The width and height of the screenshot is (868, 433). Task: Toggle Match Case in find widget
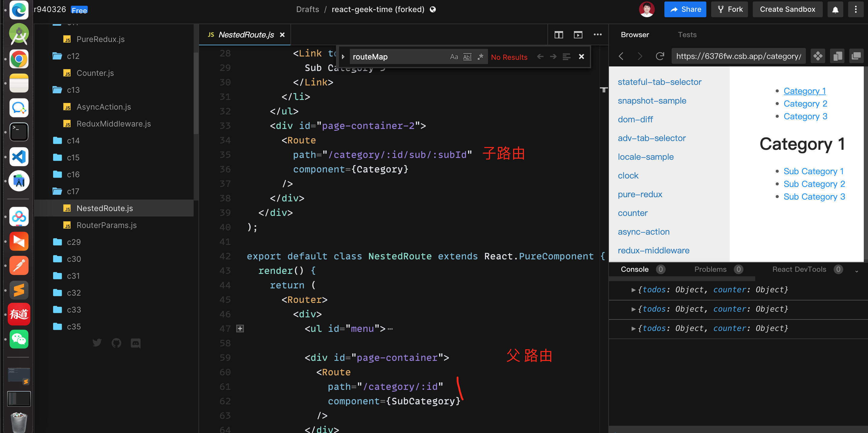[x=454, y=57]
